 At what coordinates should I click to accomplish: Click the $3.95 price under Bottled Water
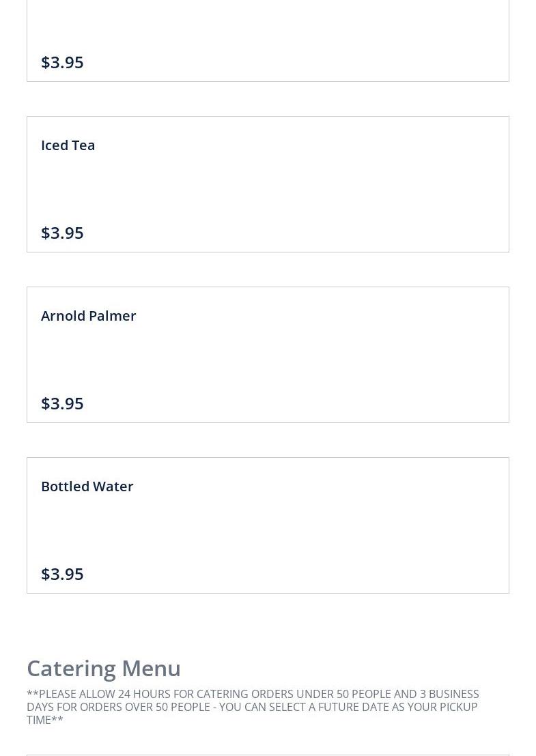pos(62,574)
